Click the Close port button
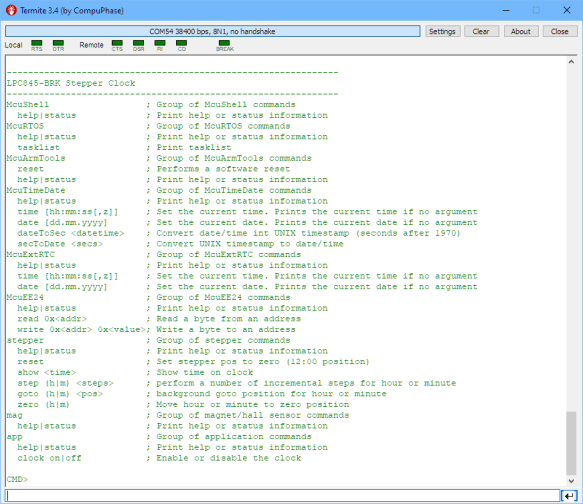 [560, 31]
